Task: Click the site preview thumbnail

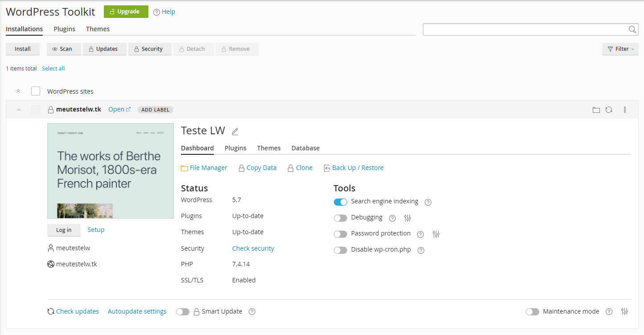Action: pyautogui.click(x=111, y=171)
